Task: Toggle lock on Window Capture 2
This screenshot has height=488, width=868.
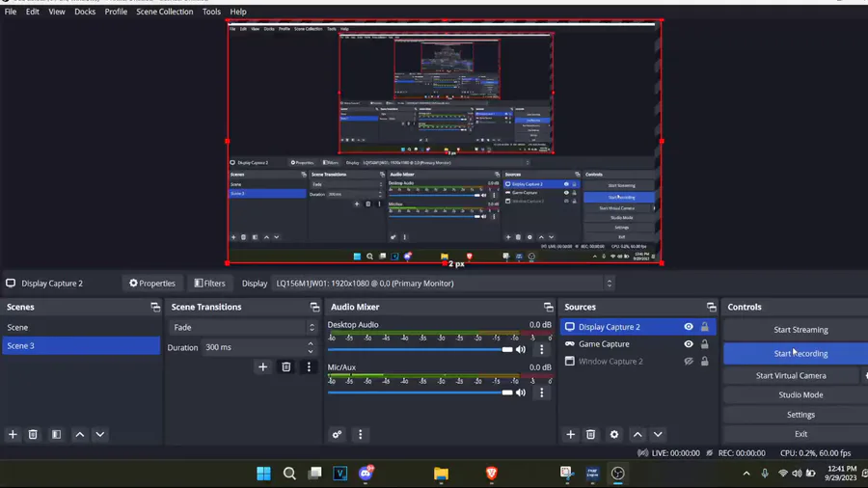Action: click(705, 362)
